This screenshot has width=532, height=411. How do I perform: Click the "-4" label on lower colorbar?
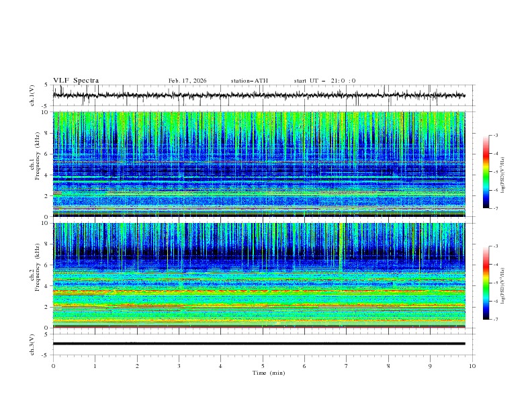(x=495, y=265)
